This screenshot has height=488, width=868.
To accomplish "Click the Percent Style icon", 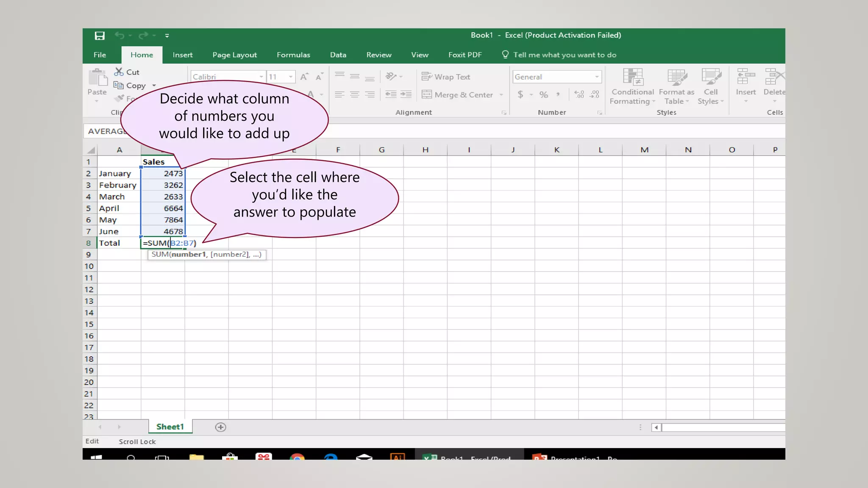I will [544, 95].
